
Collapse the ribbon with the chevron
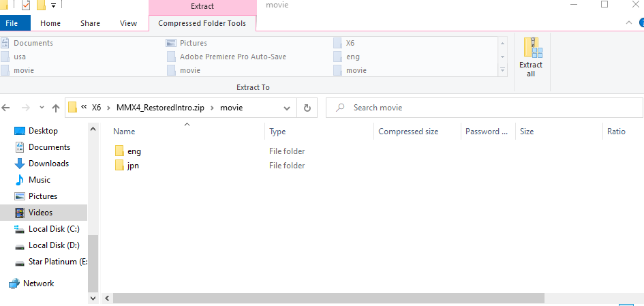click(x=629, y=23)
